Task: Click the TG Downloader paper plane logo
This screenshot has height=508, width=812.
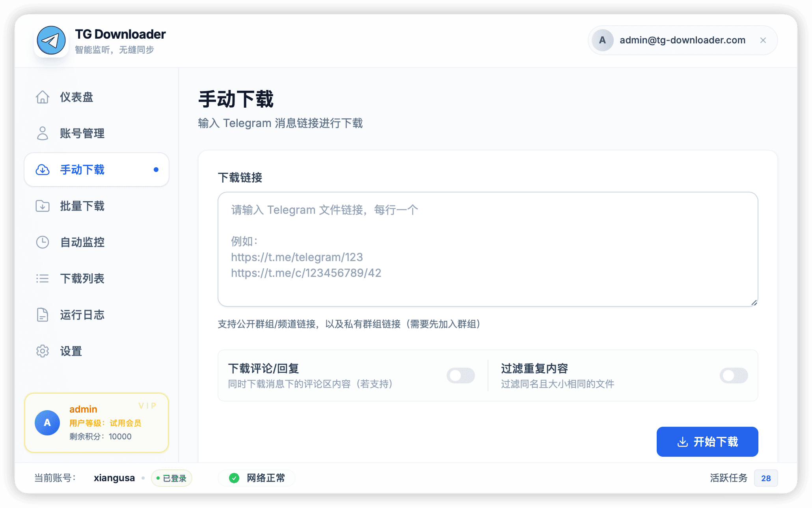Action: [52, 40]
